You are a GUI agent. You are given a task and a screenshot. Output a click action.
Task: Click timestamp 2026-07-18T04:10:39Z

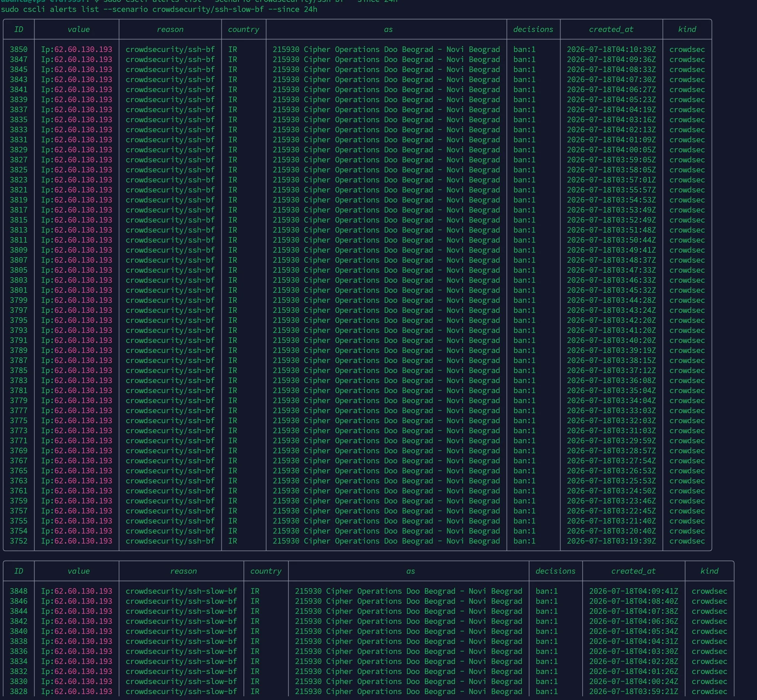[x=611, y=49]
